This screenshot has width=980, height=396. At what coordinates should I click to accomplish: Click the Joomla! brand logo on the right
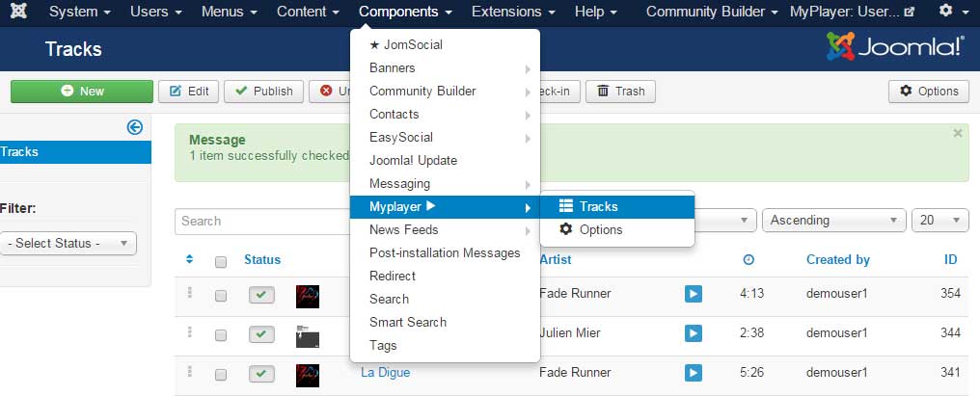(896, 47)
